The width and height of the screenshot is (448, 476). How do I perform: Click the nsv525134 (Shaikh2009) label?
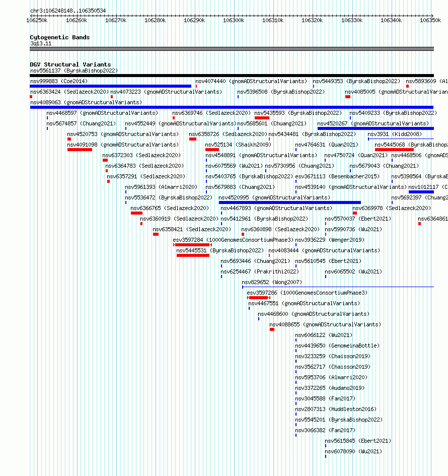pyautogui.click(x=238, y=145)
